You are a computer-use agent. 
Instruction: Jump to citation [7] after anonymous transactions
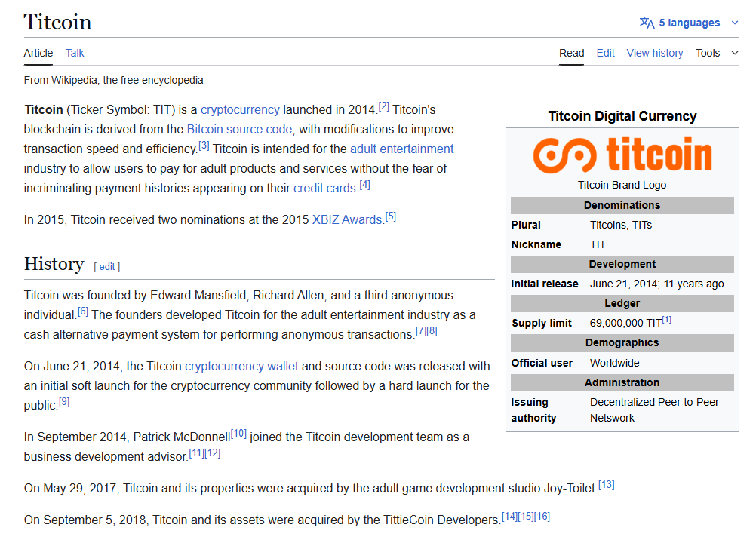point(421,331)
